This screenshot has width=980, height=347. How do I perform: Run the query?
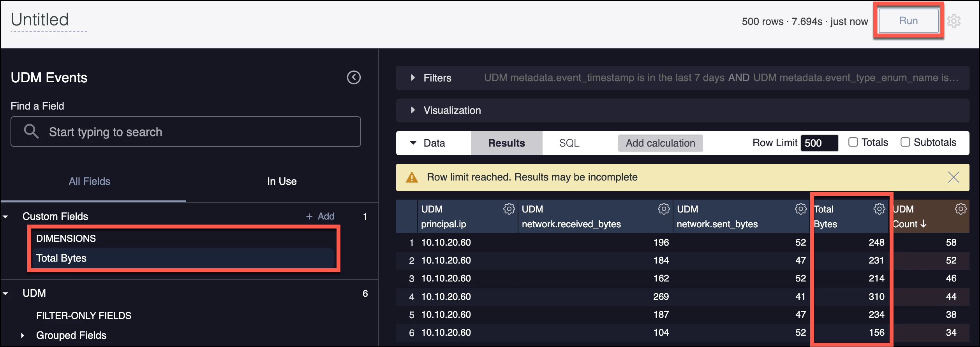[908, 21]
